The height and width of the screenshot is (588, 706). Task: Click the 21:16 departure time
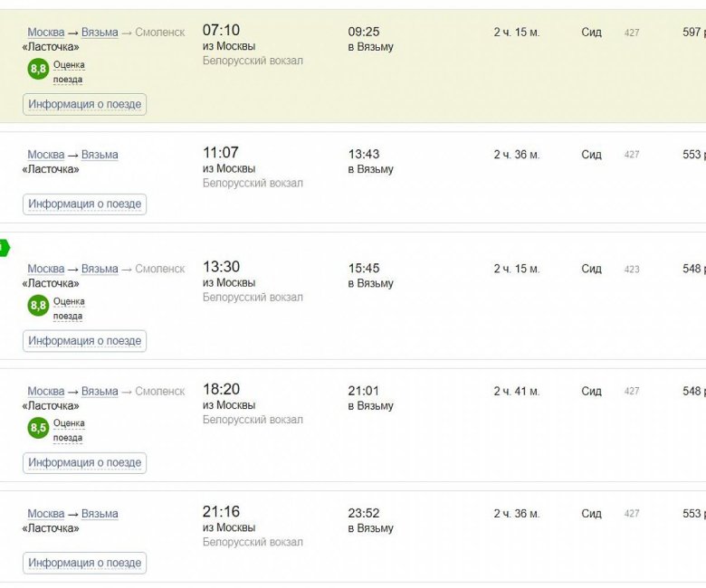click(221, 512)
